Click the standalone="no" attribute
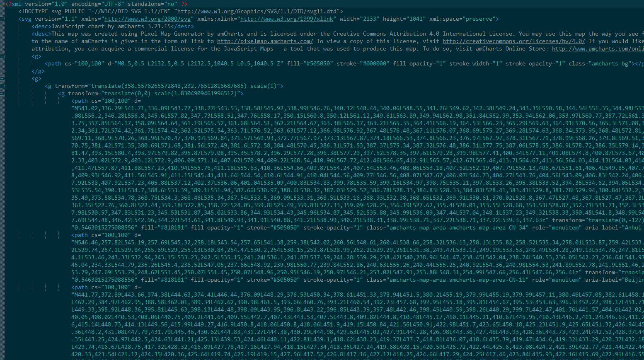The width and height of the screenshot is (644, 360). coord(153,4)
